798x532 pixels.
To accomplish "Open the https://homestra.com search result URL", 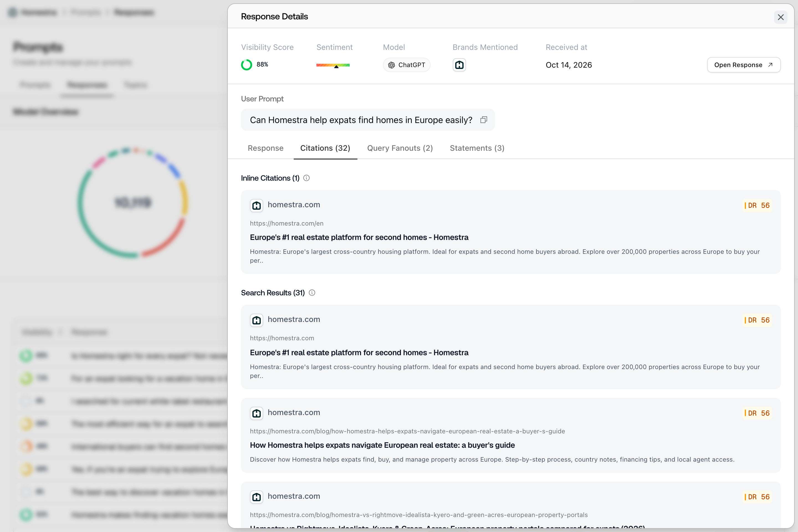I will (282, 338).
